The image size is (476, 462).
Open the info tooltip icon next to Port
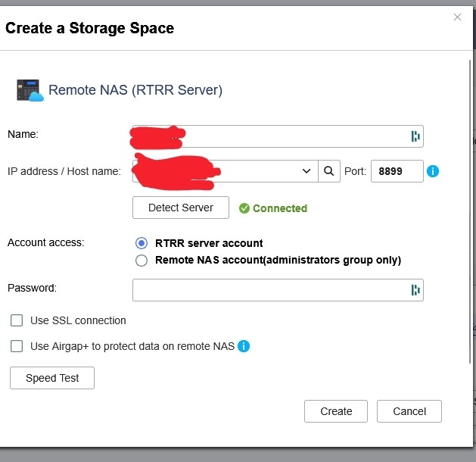click(433, 172)
